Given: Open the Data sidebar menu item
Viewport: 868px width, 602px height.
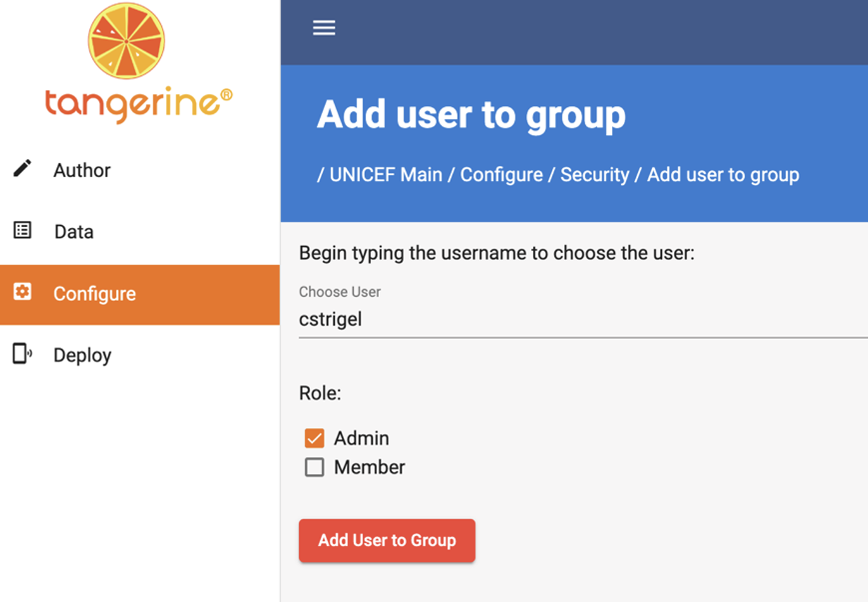Looking at the screenshot, I should click(x=140, y=231).
